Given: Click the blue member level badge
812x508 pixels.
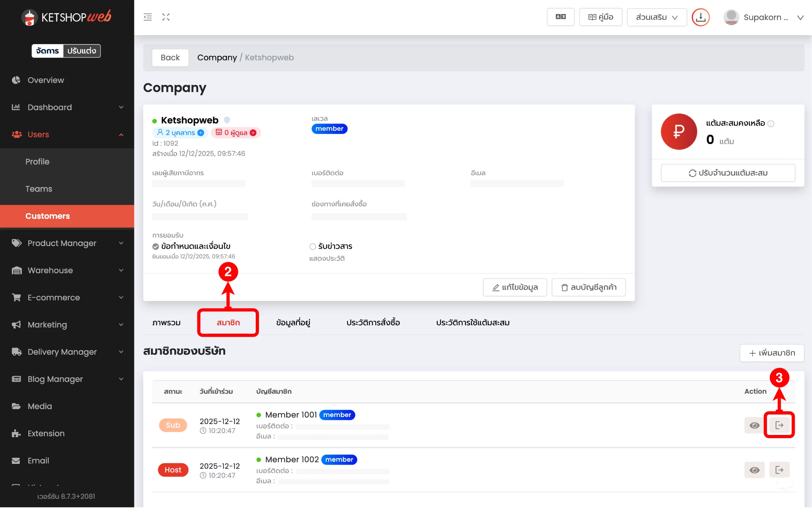Looking at the screenshot, I should click(x=329, y=129).
